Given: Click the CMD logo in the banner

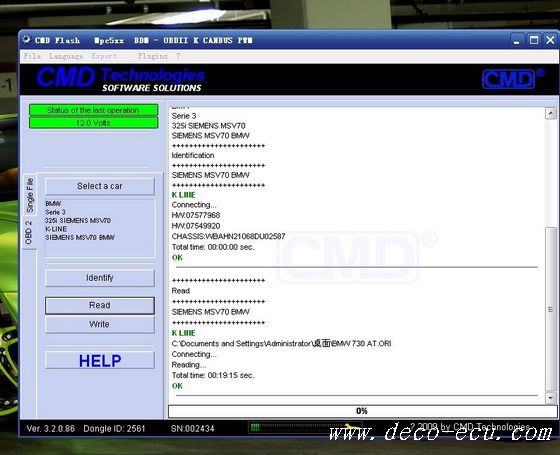Looking at the screenshot, I should [512, 79].
